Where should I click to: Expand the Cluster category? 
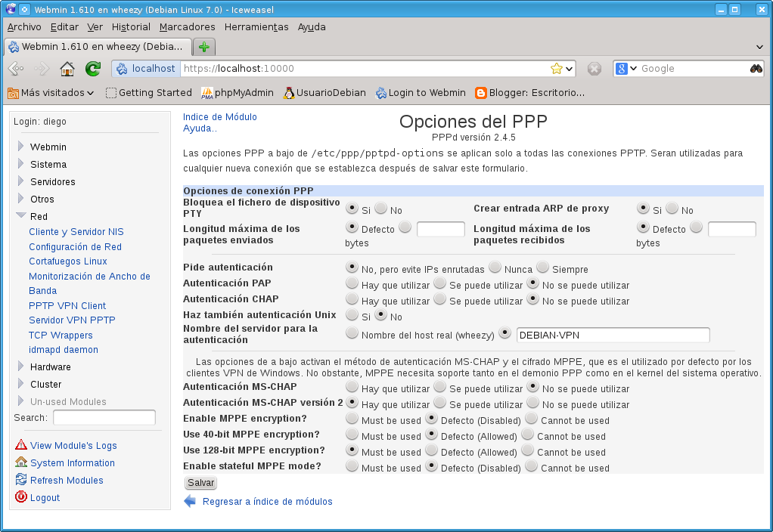20,383
